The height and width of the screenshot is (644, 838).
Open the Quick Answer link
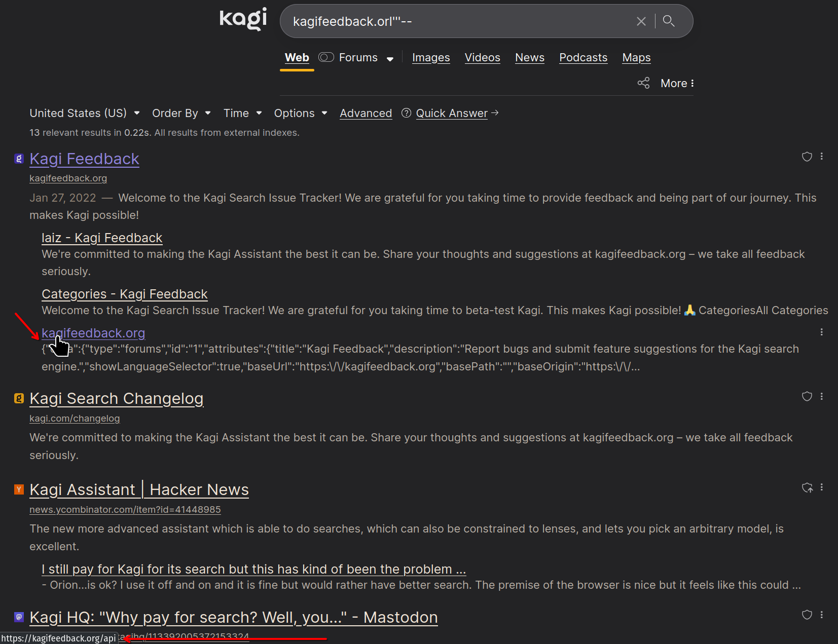point(452,113)
